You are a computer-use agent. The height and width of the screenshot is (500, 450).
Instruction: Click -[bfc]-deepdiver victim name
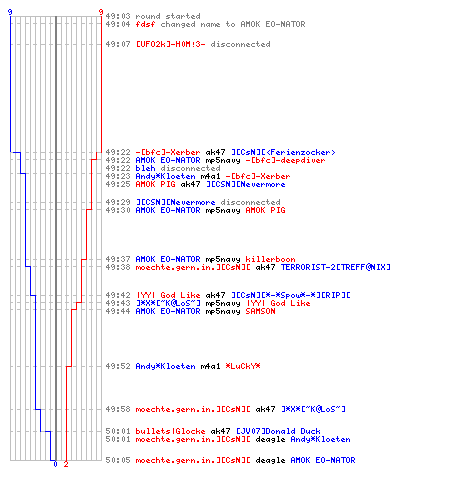coord(285,160)
